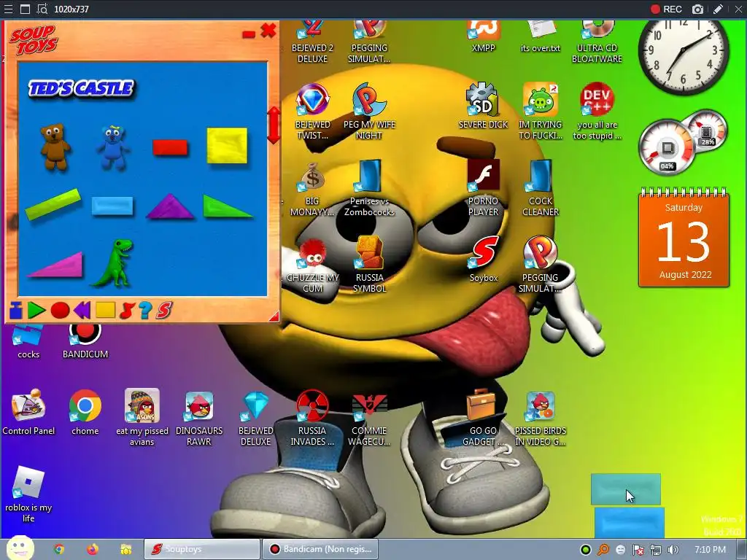This screenshot has width=747, height=560.
Task: Open the its over.txt file
Action: [541, 36]
